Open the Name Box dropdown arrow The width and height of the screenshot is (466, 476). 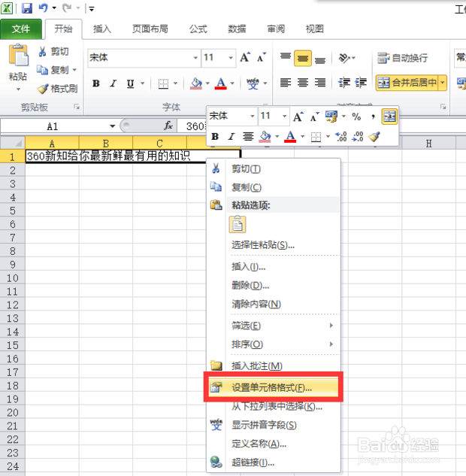point(113,126)
